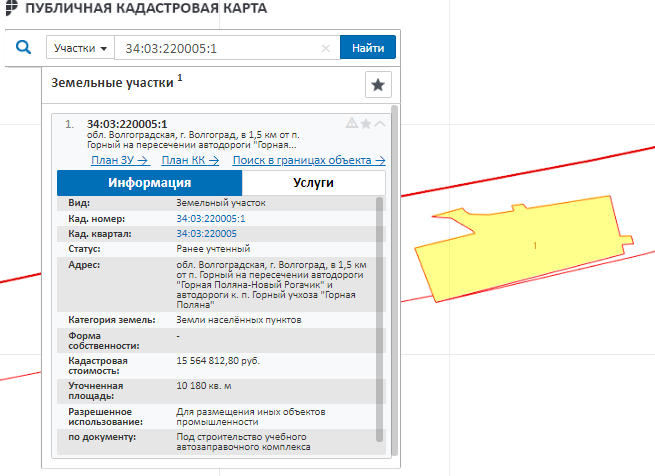Image resolution: width=655 pixels, height=476 pixels.
Task: Collapse the result card with the chevron
Action: [x=380, y=124]
